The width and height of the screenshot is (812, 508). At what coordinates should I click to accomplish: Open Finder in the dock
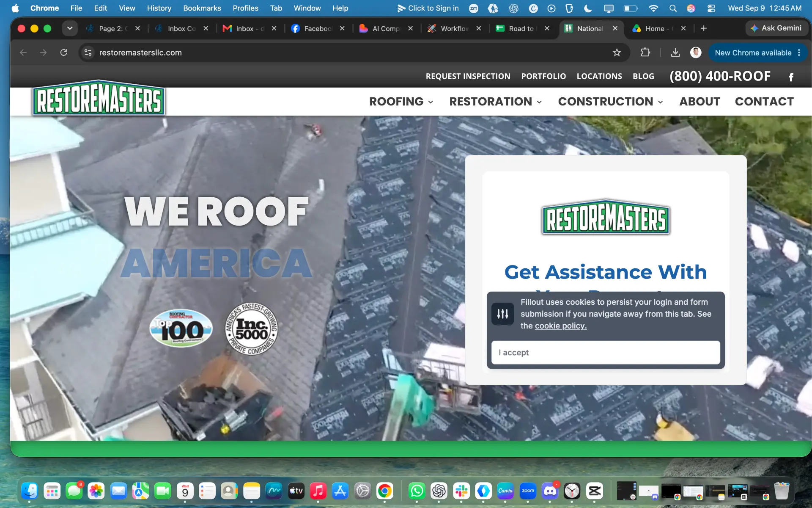pos(30,491)
